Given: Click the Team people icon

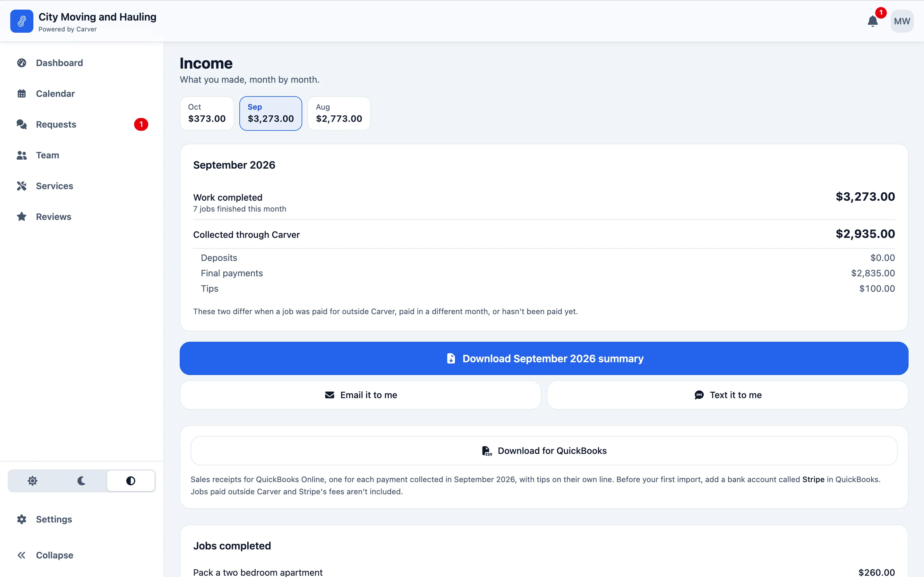Looking at the screenshot, I should click(22, 155).
